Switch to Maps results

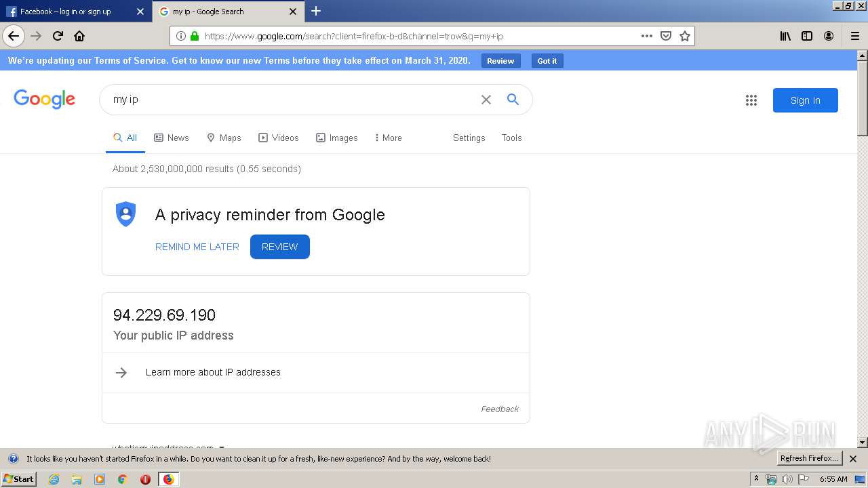coord(224,138)
